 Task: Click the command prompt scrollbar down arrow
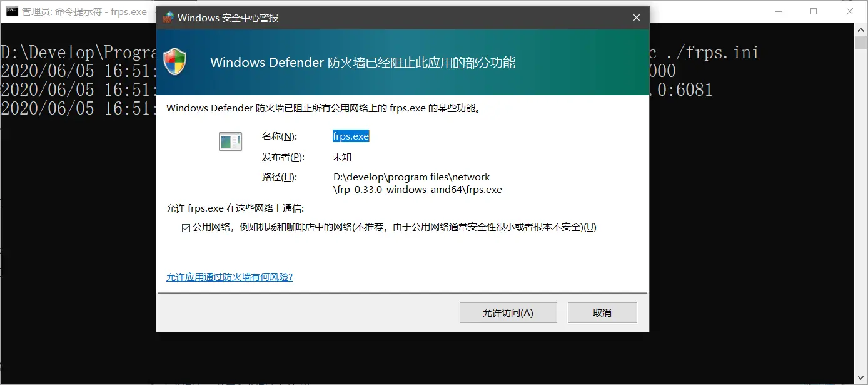(861, 378)
